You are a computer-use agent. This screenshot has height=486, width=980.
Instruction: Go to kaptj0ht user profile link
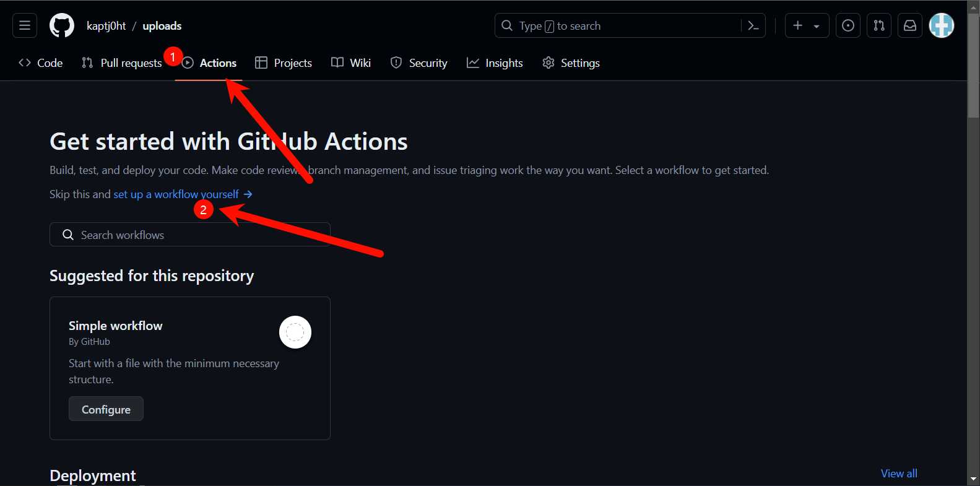click(106, 26)
